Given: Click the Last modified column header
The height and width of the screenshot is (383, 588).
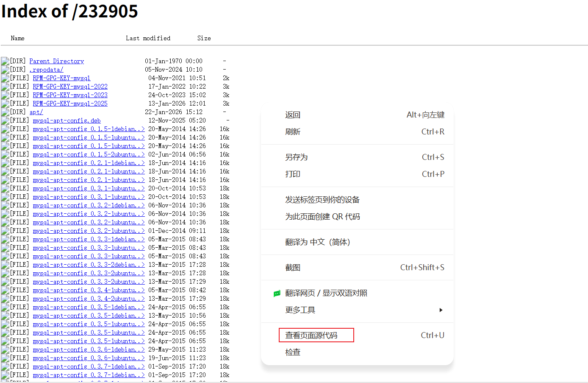Looking at the screenshot, I should (148, 38).
